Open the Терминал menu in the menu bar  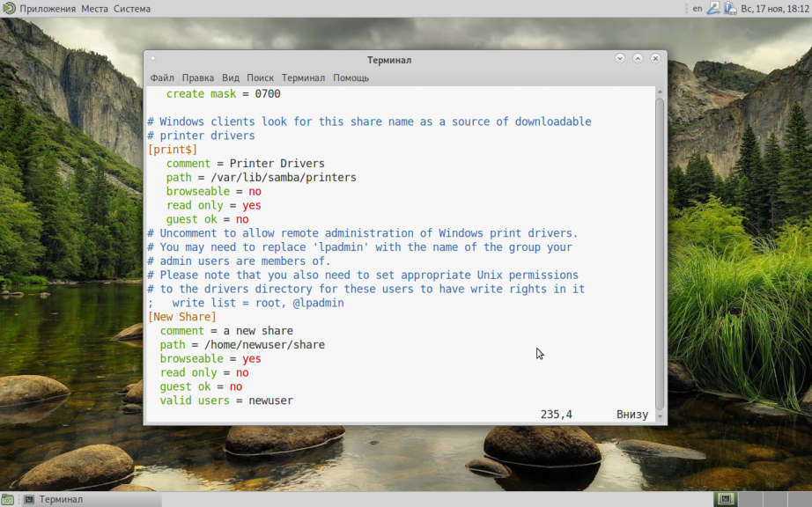[303, 77]
